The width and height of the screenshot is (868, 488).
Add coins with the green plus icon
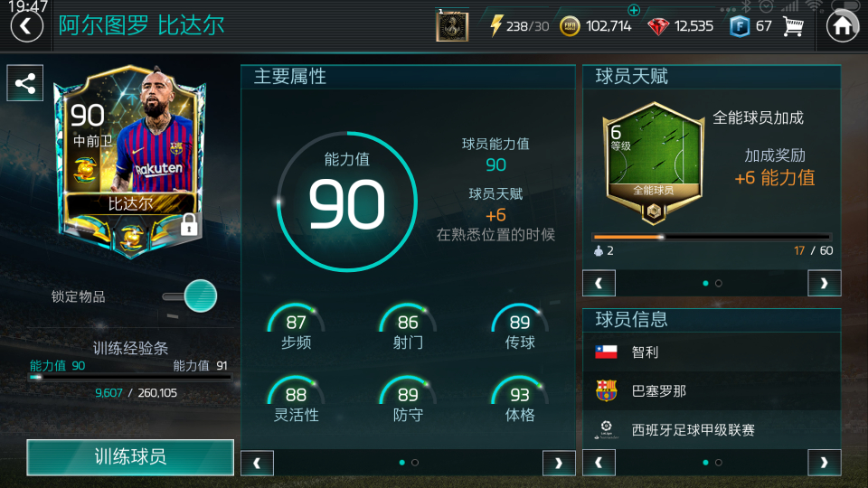[634, 10]
